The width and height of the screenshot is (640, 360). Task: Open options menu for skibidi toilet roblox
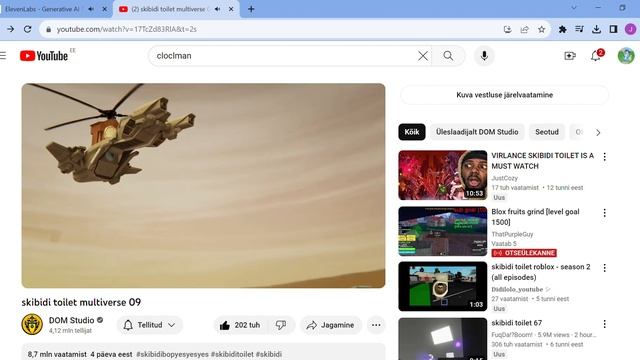[604, 268]
